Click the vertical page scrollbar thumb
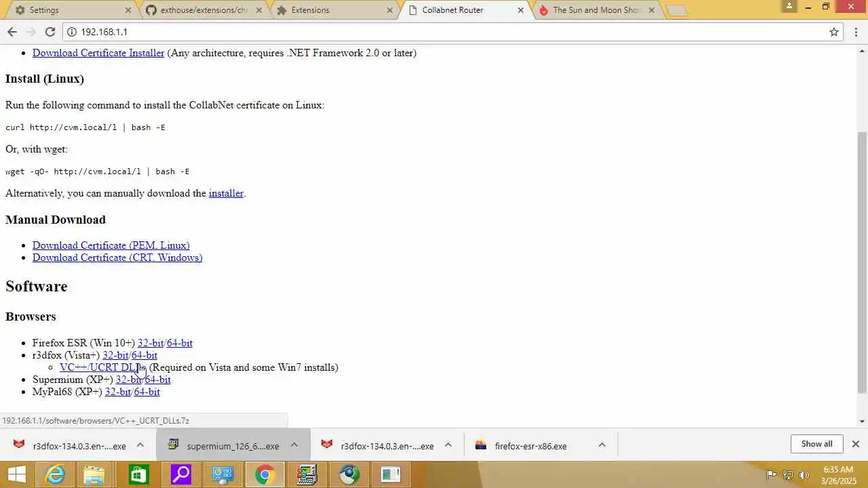The height and width of the screenshot is (488, 868). click(x=862, y=262)
